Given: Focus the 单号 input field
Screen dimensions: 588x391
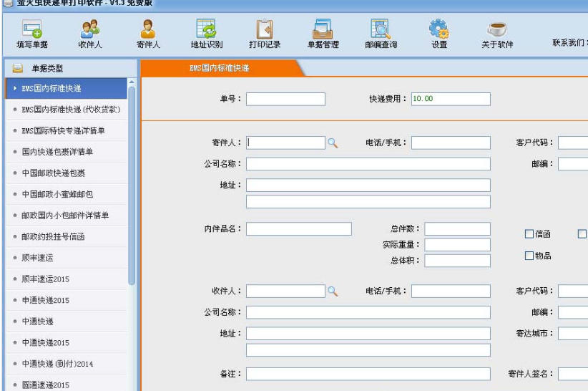Looking at the screenshot, I should pos(285,99).
